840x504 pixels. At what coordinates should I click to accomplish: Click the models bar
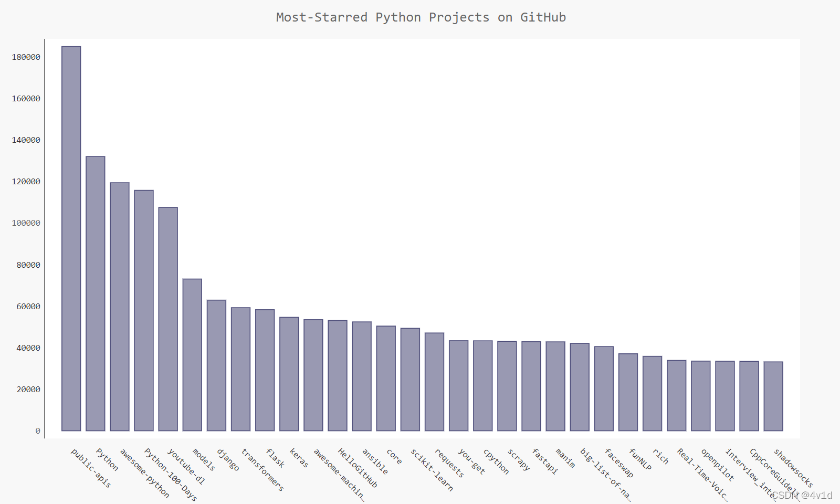coord(192,355)
